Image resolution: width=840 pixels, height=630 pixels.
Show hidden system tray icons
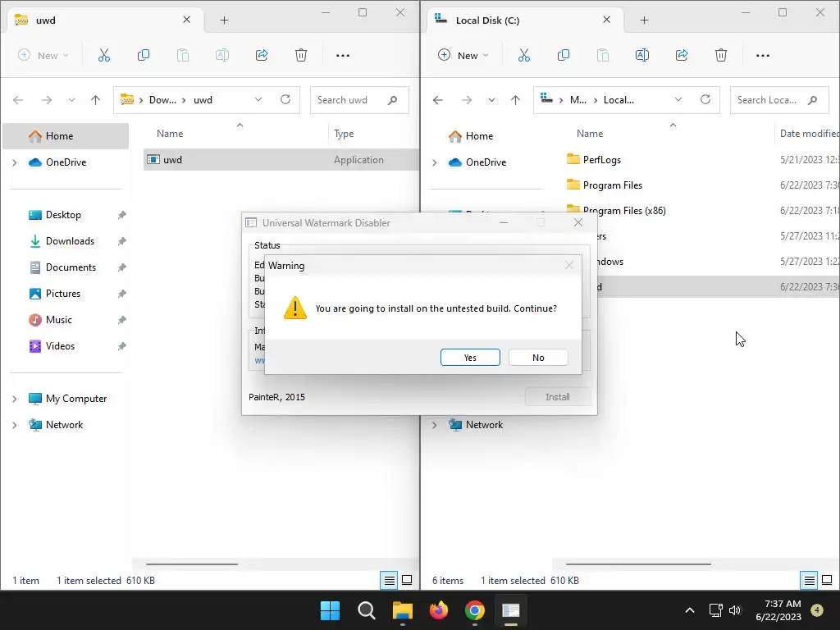click(x=689, y=610)
